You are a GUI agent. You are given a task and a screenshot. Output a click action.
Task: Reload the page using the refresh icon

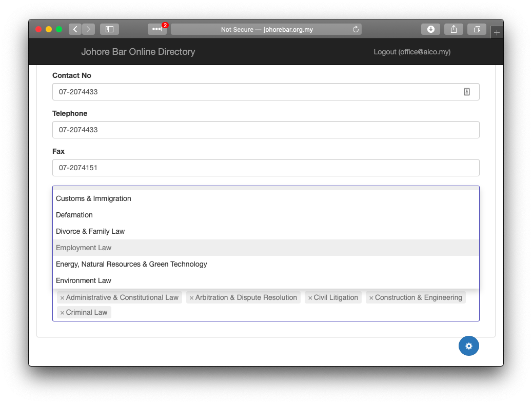[356, 29]
